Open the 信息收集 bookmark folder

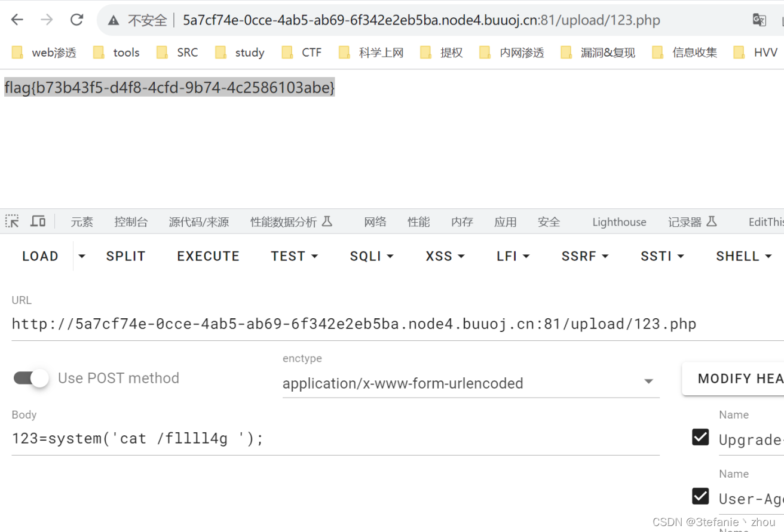[x=685, y=53]
